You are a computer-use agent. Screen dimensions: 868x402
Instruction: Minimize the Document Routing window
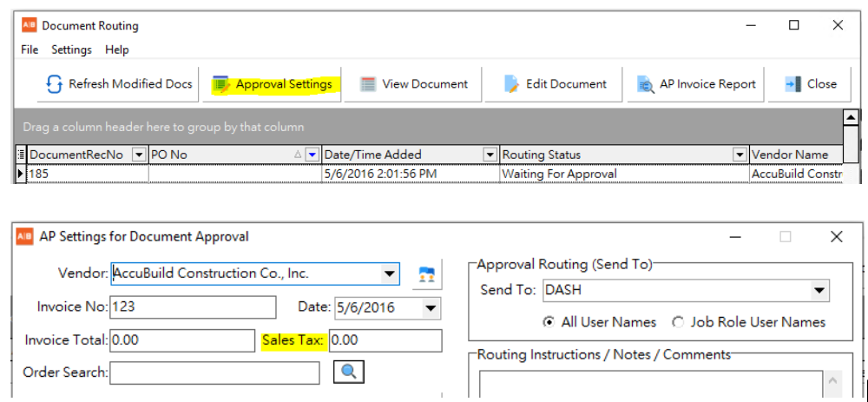[x=751, y=25]
